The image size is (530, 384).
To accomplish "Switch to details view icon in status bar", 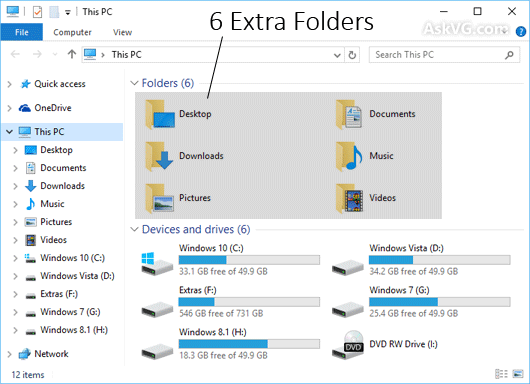I will [501, 374].
